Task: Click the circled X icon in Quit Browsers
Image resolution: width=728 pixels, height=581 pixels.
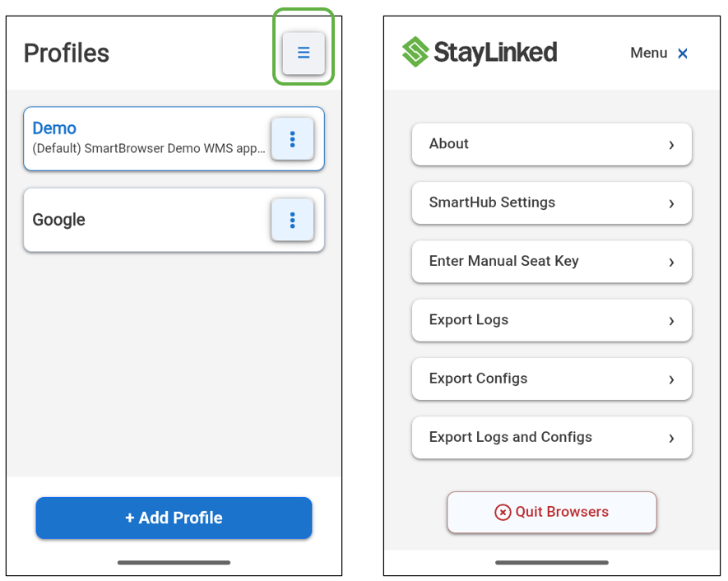Action: click(503, 512)
